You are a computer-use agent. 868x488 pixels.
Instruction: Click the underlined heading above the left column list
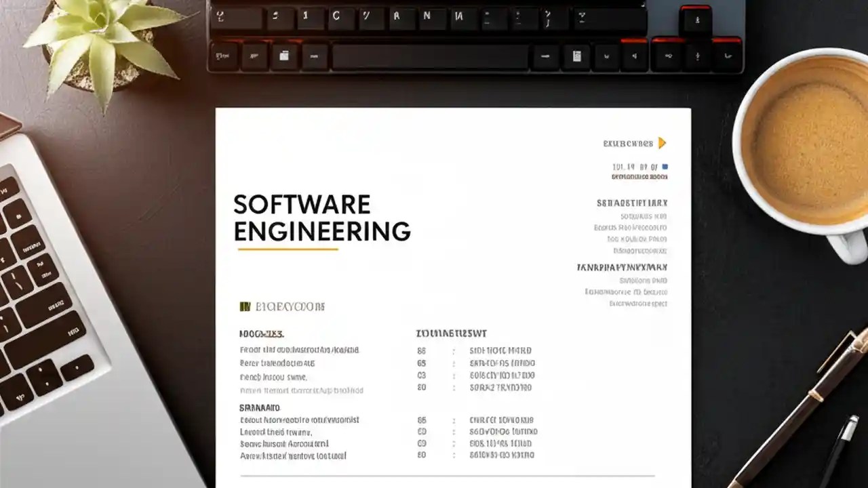(x=261, y=333)
